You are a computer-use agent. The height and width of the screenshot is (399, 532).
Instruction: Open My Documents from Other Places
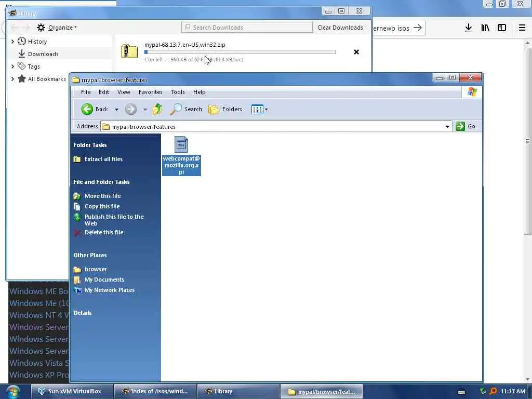pos(104,280)
